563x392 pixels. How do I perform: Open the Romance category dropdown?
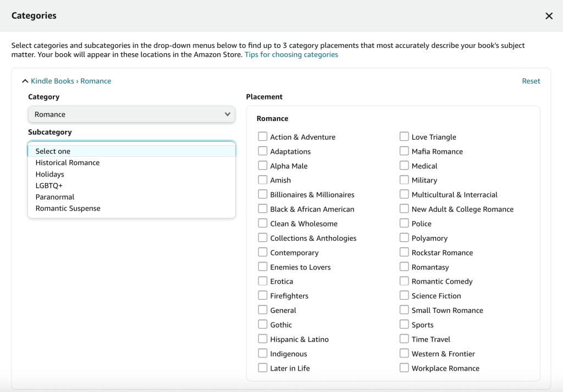coord(131,114)
